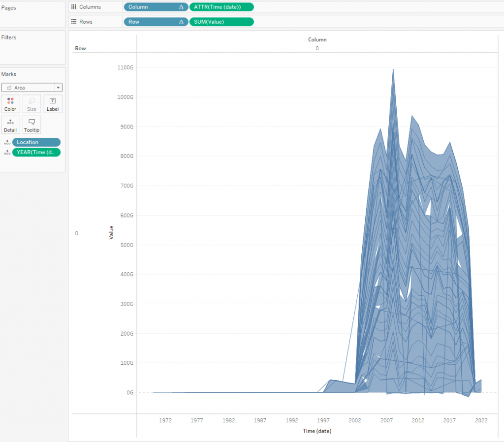Screen dimensions: 504x442
Task: Click the Detail property on the Marks card
Action: pyautogui.click(x=10, y=125)
